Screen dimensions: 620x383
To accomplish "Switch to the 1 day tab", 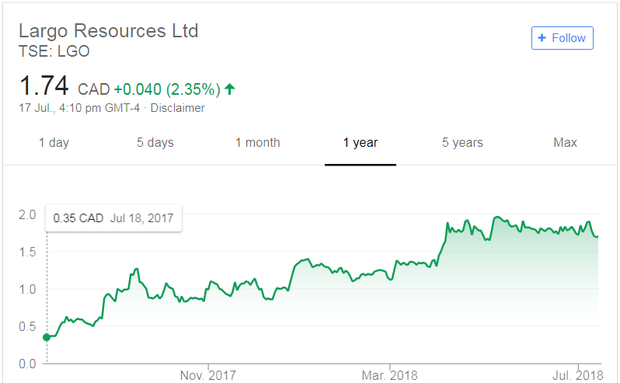I will [54, 143].
